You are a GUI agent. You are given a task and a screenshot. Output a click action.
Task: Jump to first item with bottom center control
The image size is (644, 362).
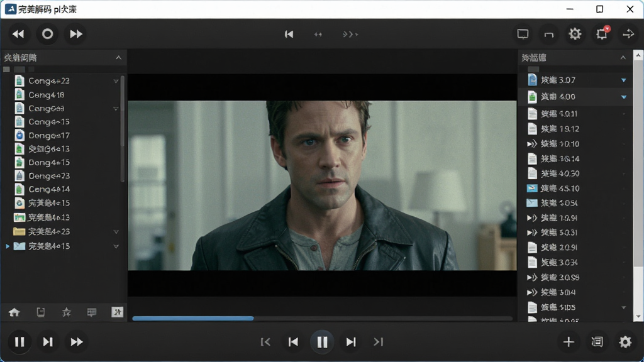[x=265, y=342]
